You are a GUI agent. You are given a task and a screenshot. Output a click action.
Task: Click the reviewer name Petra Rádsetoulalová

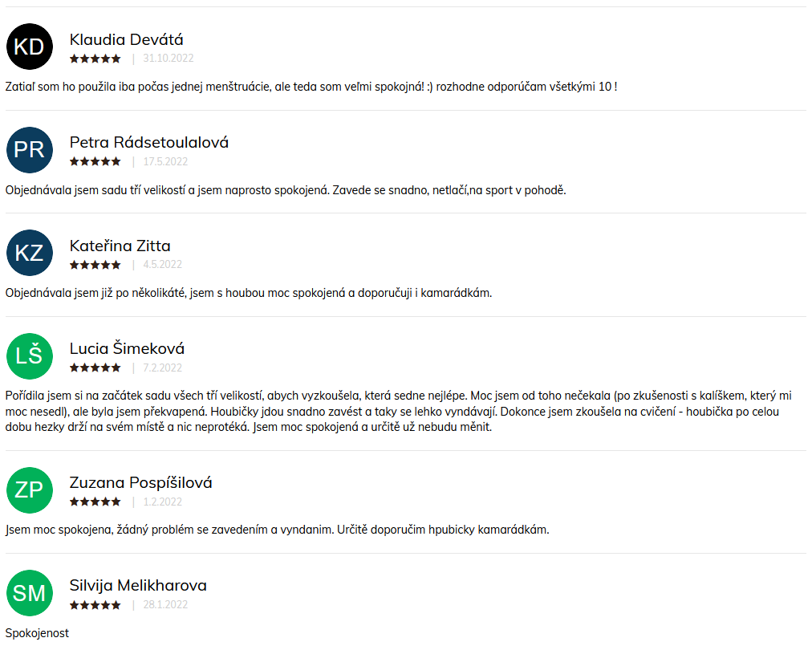coord(149,142)
